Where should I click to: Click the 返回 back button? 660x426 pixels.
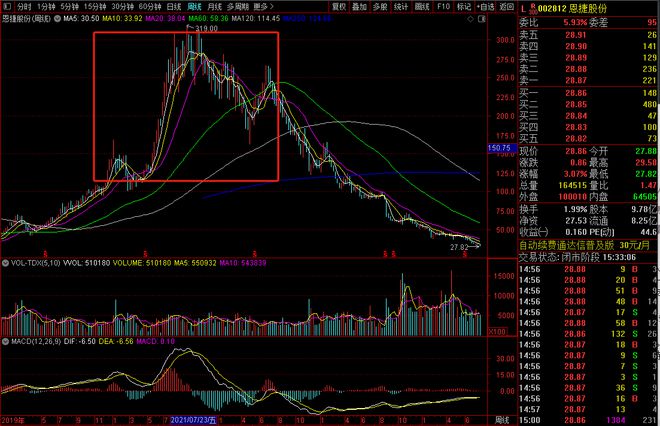tap(506, 7)
